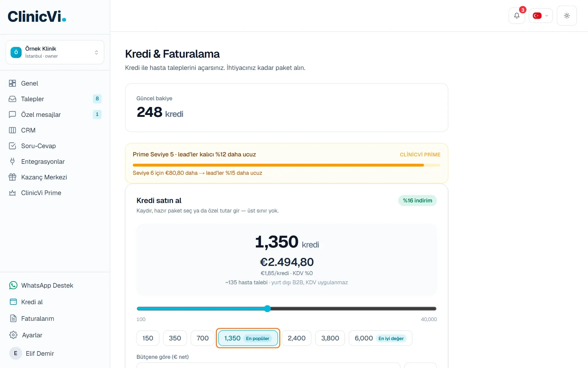Image resolution: width=588 pixels, height=368 pixels.
Task: Click the credit amount slider handle
Action: [x=267, y=309]
